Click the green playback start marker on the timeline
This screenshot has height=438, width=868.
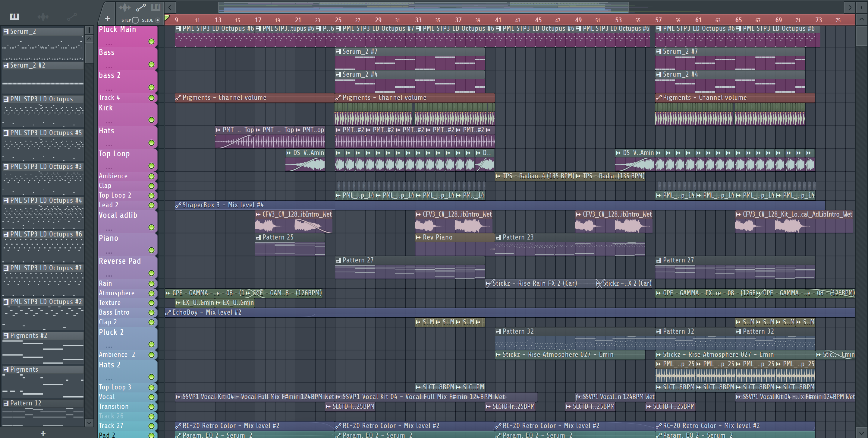click(x=167, y=17)
